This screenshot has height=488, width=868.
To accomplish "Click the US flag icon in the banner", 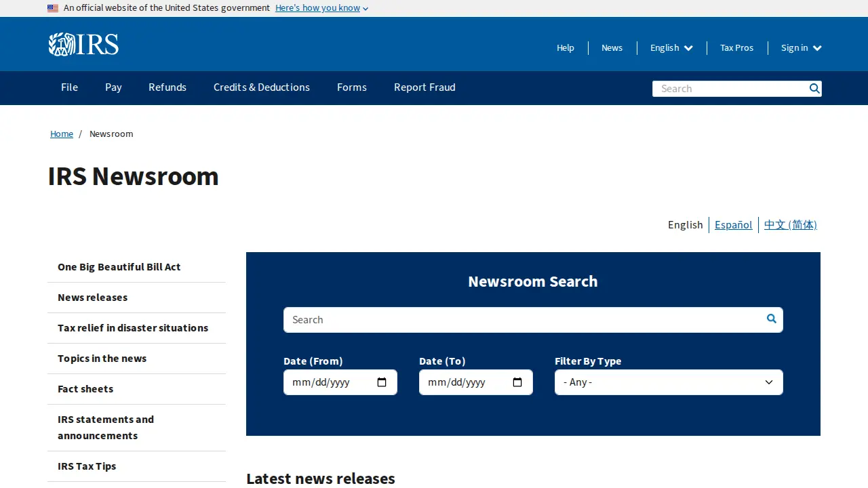I will click(x=53, y=8).
